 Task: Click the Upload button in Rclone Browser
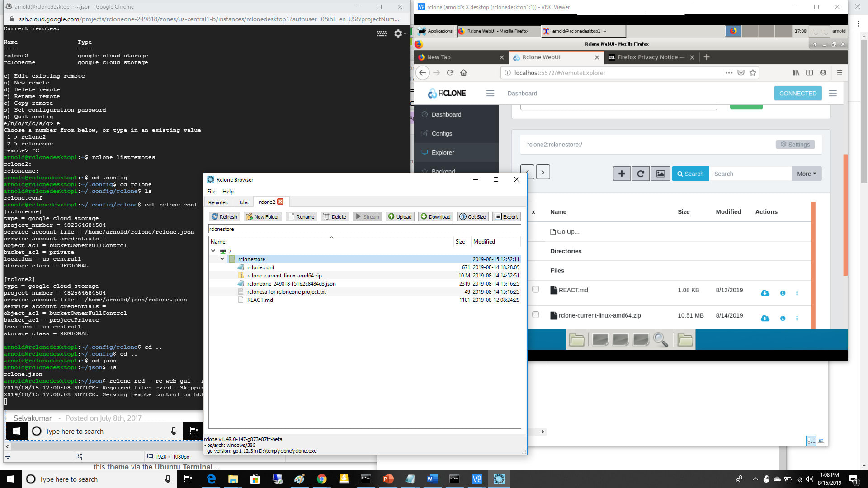pos(400,217)
